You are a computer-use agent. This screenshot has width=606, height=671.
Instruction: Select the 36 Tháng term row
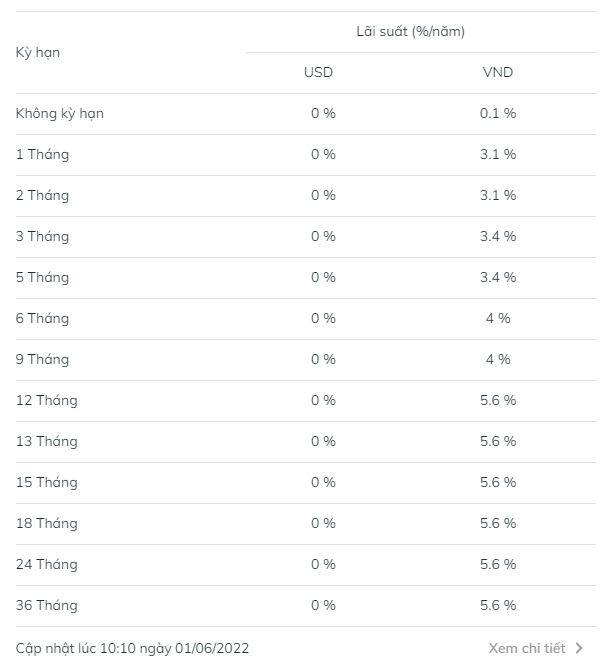click(47, 605)
